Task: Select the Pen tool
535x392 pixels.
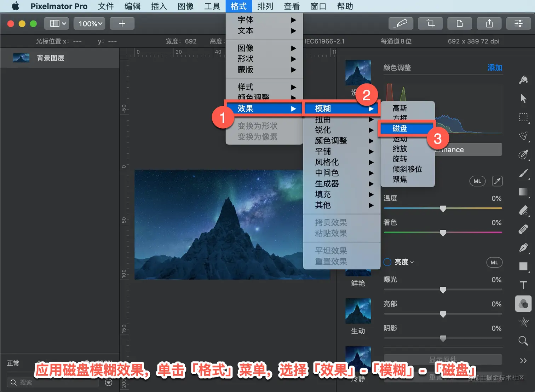Action: click(523, 248)
